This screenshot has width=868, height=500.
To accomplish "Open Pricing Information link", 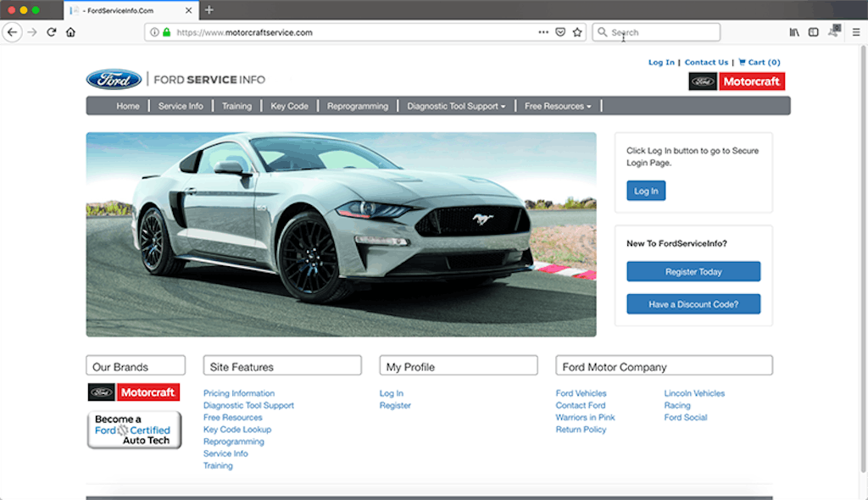I will point(238,393).
